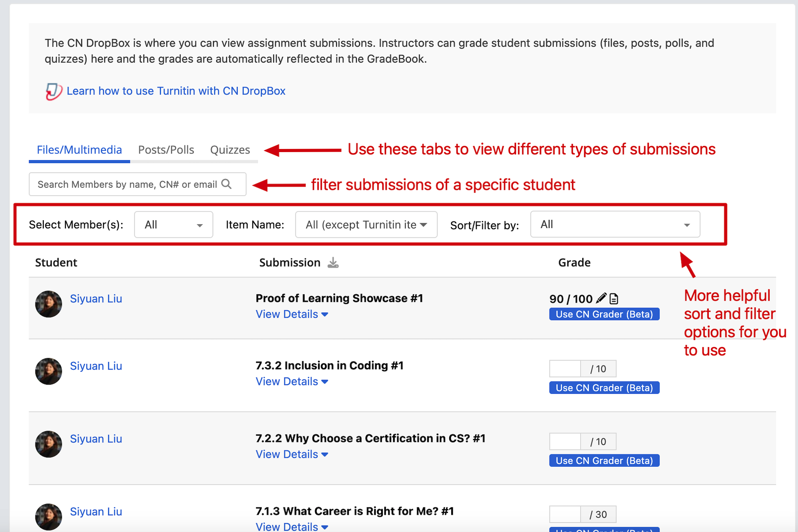This screenshot has height=532, width=798.
Task: Edit the 90/100 grade with pencil icon
Action: point(601,298)
